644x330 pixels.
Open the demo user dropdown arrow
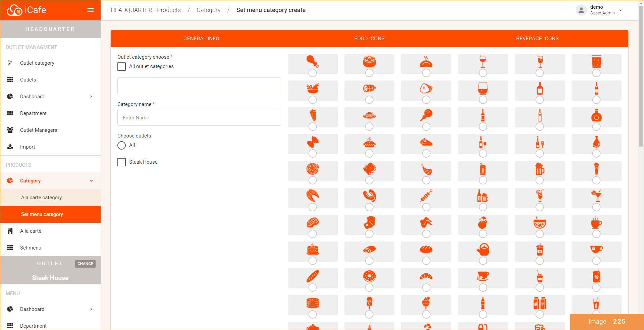(621, 10)
